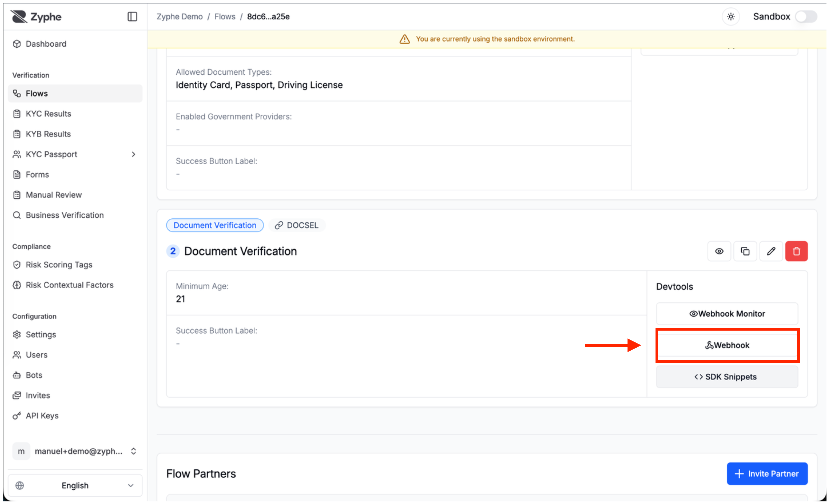Click the Risk Contextual Factors icon
The width and height of the screenshot is (829, 504).
[17, 285]
